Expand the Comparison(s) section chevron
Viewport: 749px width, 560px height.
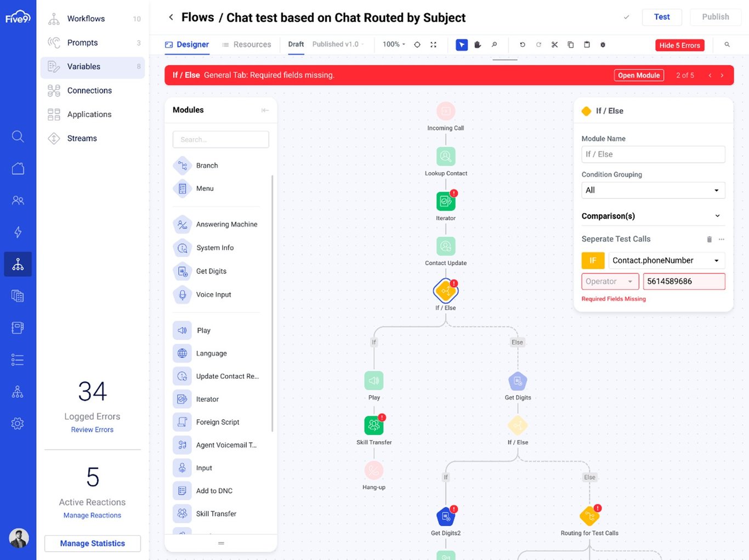coord(718,216)
